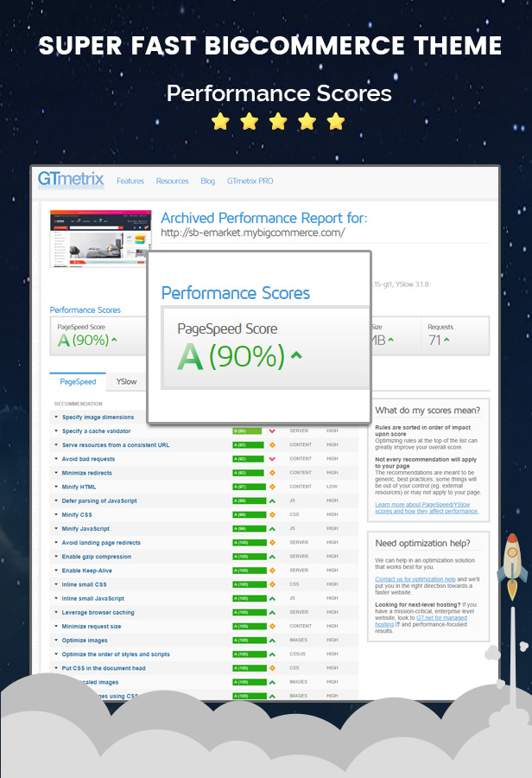Image resolution: width=532 pixels, height=778 pixels.
Task: Click the A (100) score bar for Enable Keep-Alive
Action: pyautogui.click(x=249, y=571)
